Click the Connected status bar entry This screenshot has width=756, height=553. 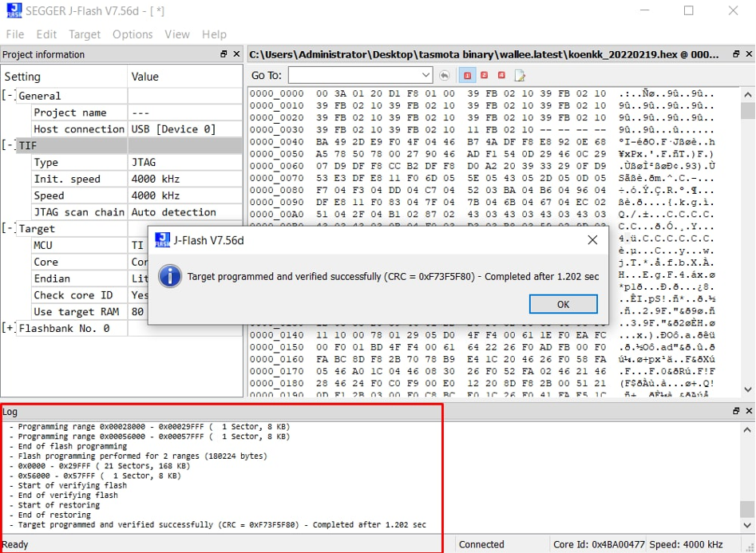(x=481, y=544)
